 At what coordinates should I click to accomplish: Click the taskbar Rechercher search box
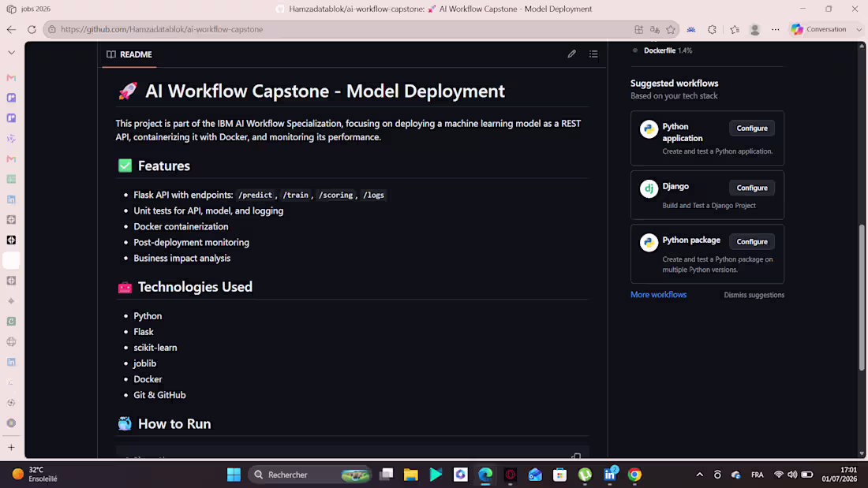point(311,475)
